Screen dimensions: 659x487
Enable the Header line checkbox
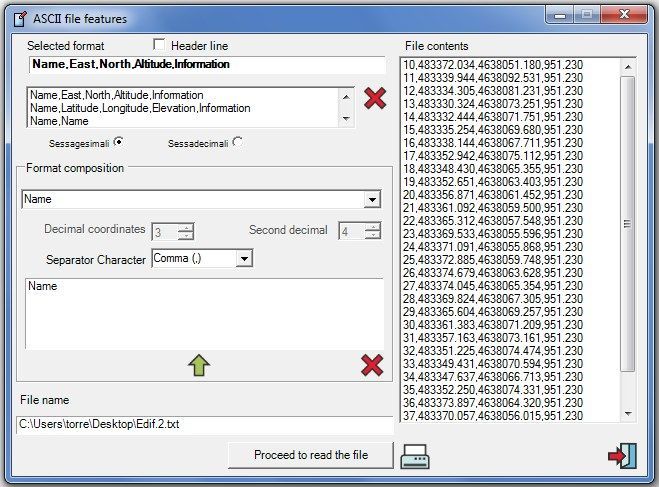[x=159, y=45]
